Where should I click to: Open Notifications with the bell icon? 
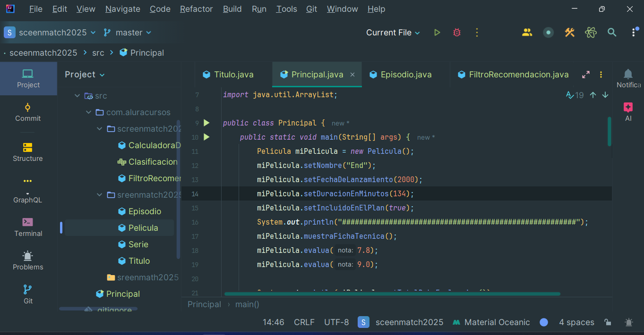pos(628,74)
